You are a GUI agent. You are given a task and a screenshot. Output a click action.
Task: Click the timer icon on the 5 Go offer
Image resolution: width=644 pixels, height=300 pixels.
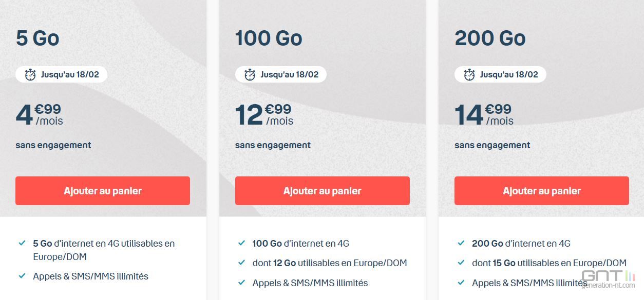(x=30, y=74)
